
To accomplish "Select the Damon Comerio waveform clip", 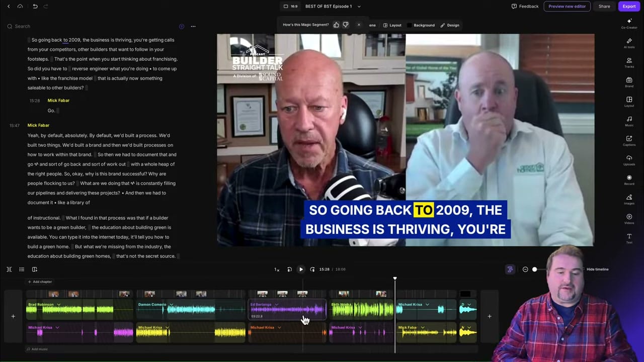I will click(191, 310).
